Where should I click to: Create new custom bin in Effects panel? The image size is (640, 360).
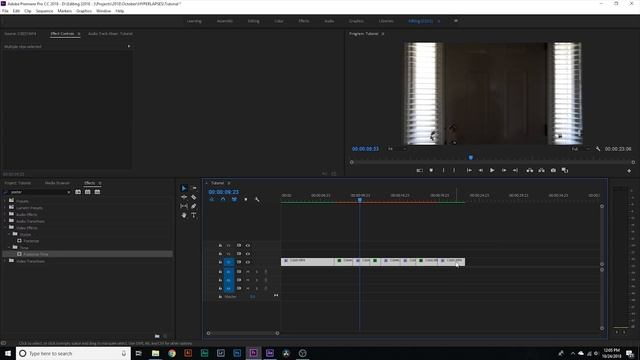[157, 336]
